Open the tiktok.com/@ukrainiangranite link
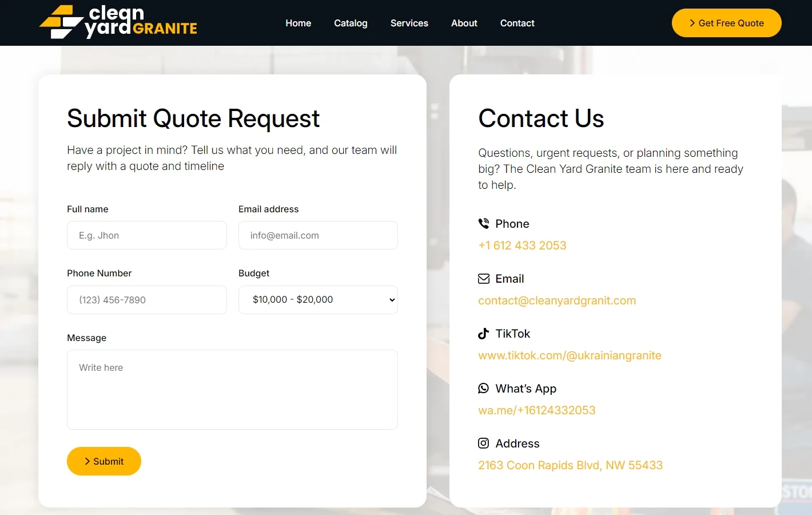 click(570, 355)
